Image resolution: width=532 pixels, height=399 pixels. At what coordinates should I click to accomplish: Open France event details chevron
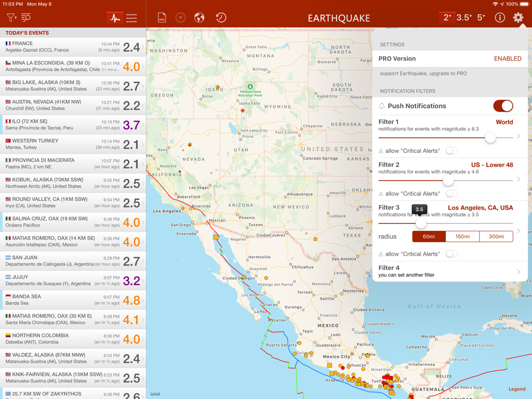pyautogui.click(x=143, y=47)
